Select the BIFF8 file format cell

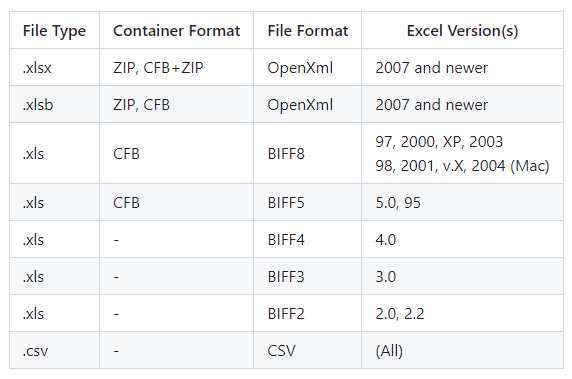click(x=308, y=154)
